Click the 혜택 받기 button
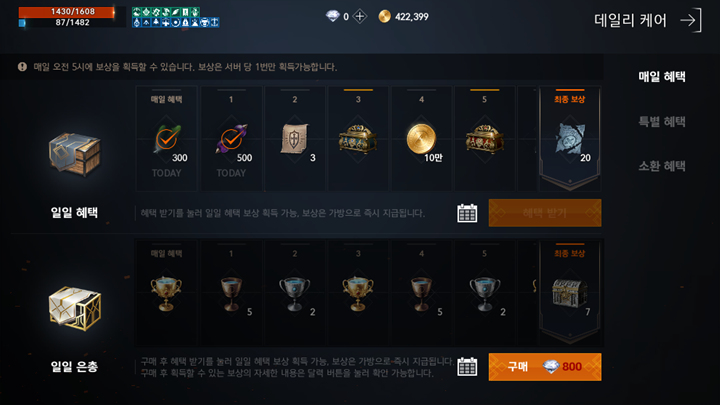Screen dimensions: 720x405 click(545, 213)
